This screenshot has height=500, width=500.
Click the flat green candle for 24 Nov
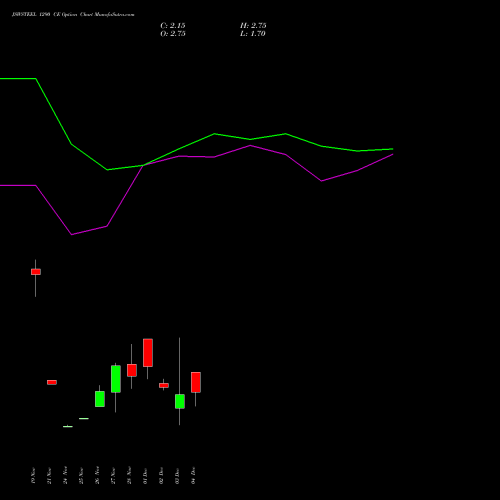(68, 426)
